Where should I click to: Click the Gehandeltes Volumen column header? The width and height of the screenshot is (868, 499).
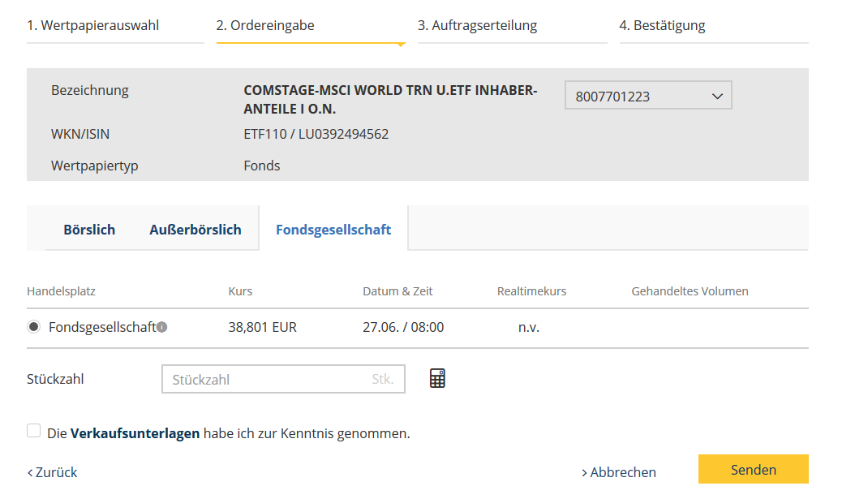(690, 291)
